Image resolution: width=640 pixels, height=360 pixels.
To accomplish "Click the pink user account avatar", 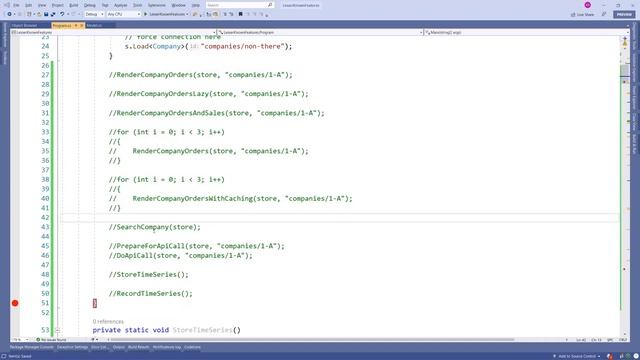I will (587, 5).
